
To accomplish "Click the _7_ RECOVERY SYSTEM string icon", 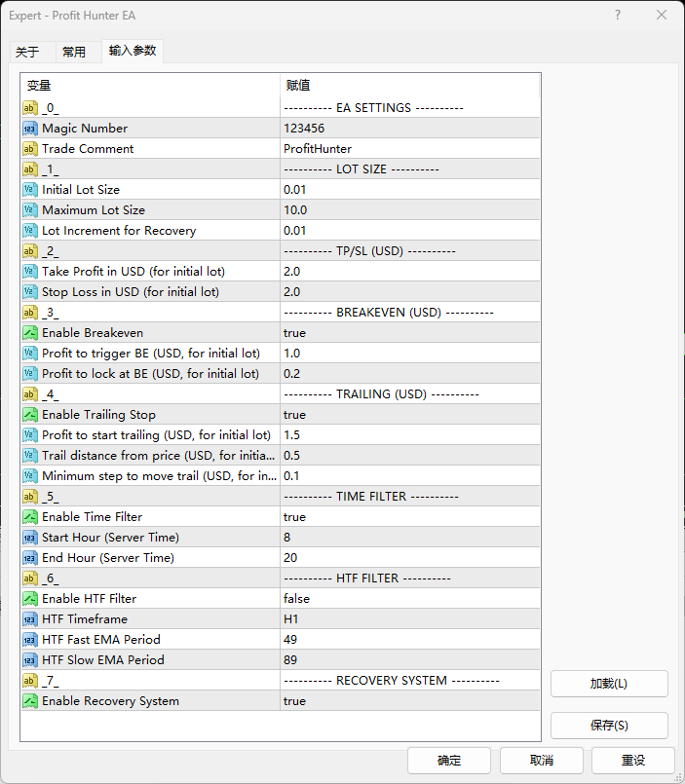I will (30, 681).
